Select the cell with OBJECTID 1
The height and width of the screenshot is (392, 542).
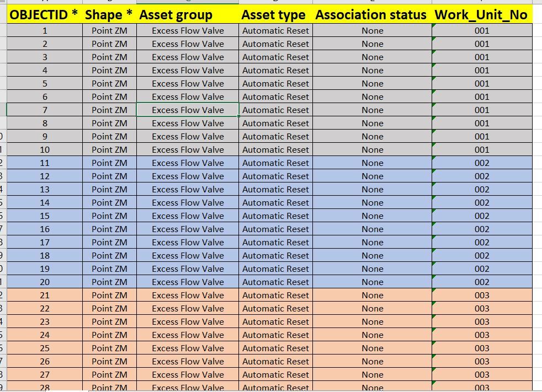[45, 30]
